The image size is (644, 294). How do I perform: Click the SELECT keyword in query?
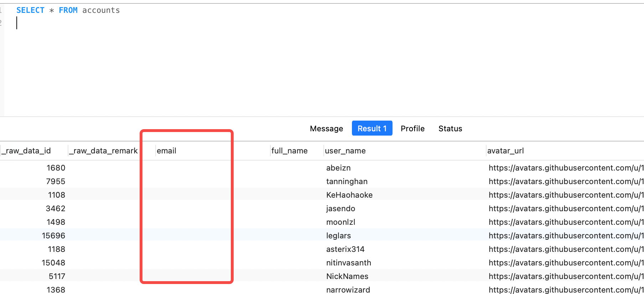(30, 10)
